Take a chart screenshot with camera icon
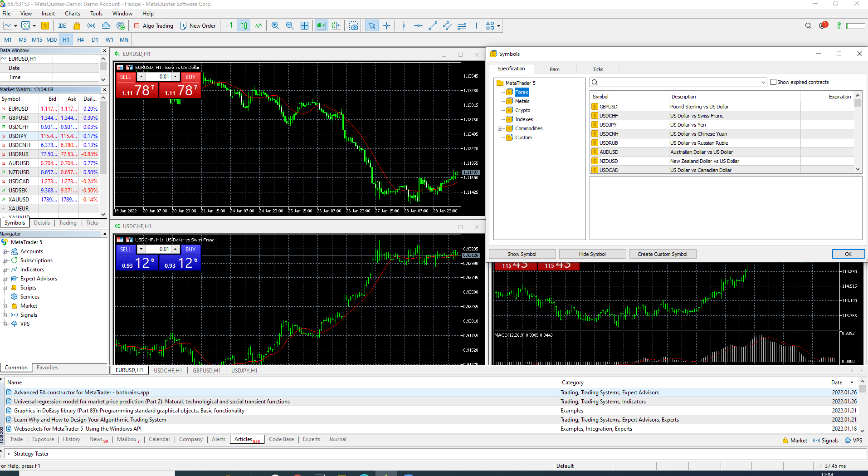868x476 pixels. [354, 26]
